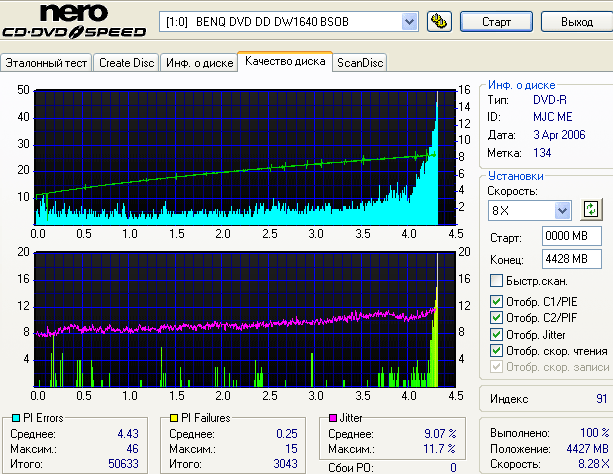Click the Сбои PO value 0
Viewport: 613px width, 474px height.
click(x=453, y=467)
